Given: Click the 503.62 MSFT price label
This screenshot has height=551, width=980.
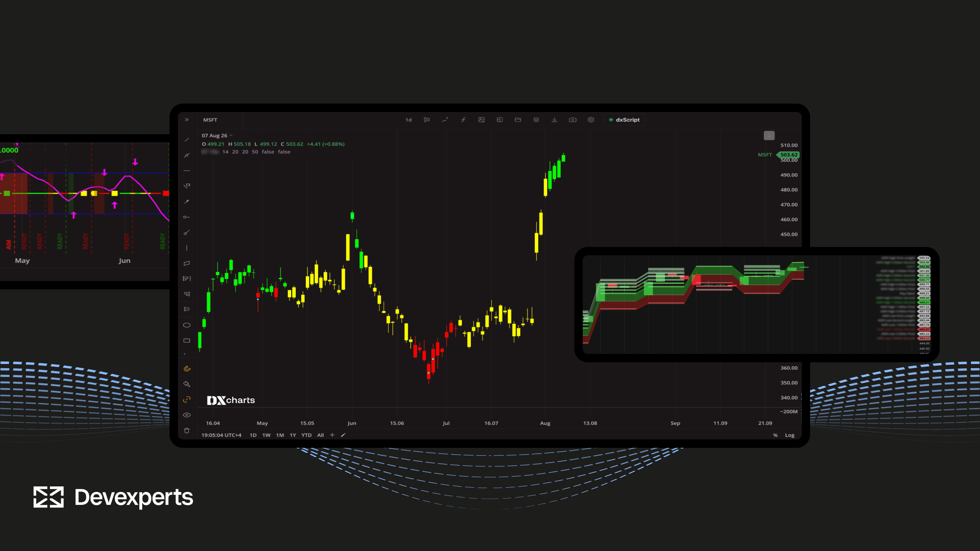Looking at the screenshot, I should click(788, 155).
